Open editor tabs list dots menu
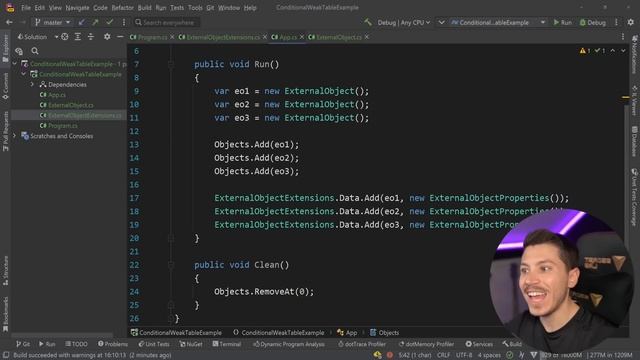640x360 pixels. [x=623, y=37]
